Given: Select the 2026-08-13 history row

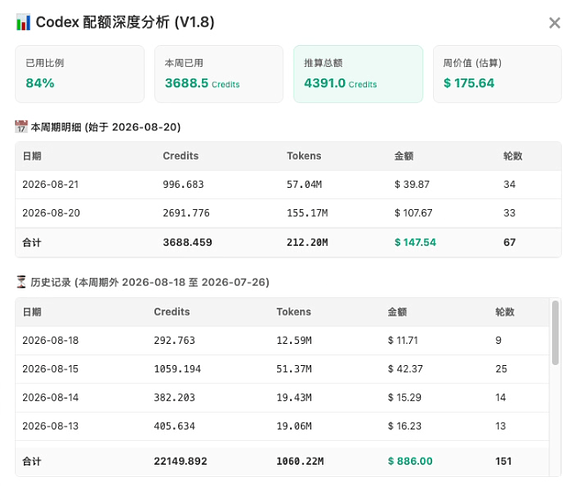Looking at the screenshot, I should pyautogui.click(x=282, y=426).
